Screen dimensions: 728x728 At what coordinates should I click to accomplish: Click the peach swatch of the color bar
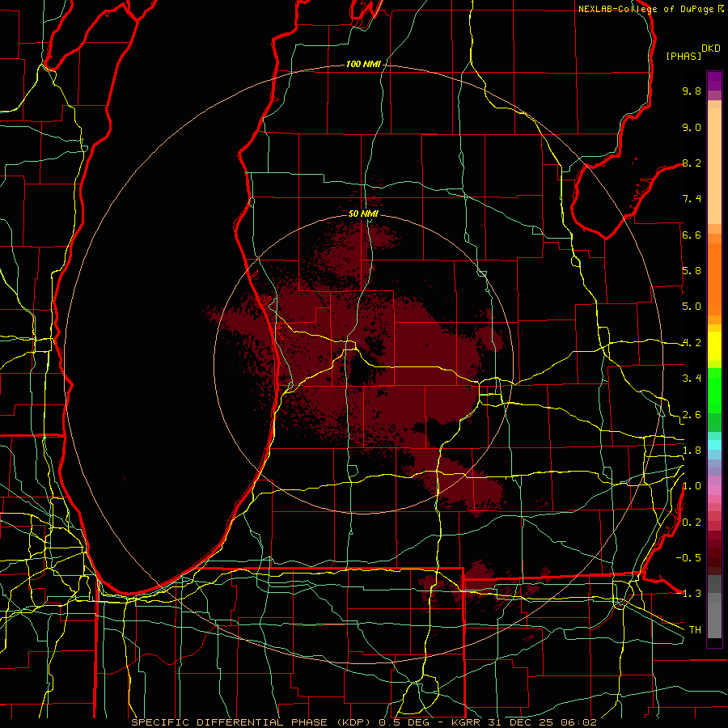[x=714, y=166]
